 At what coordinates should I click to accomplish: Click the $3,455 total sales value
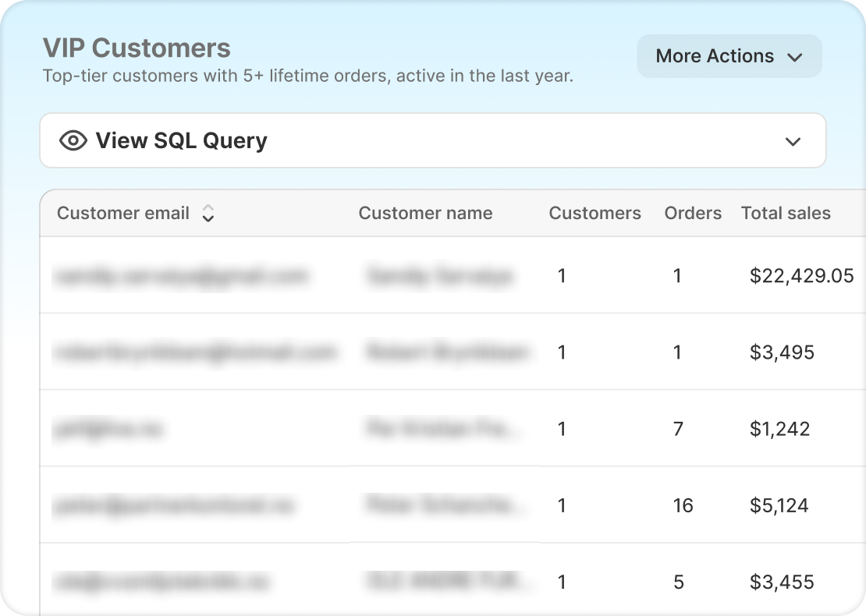(782, 582)
